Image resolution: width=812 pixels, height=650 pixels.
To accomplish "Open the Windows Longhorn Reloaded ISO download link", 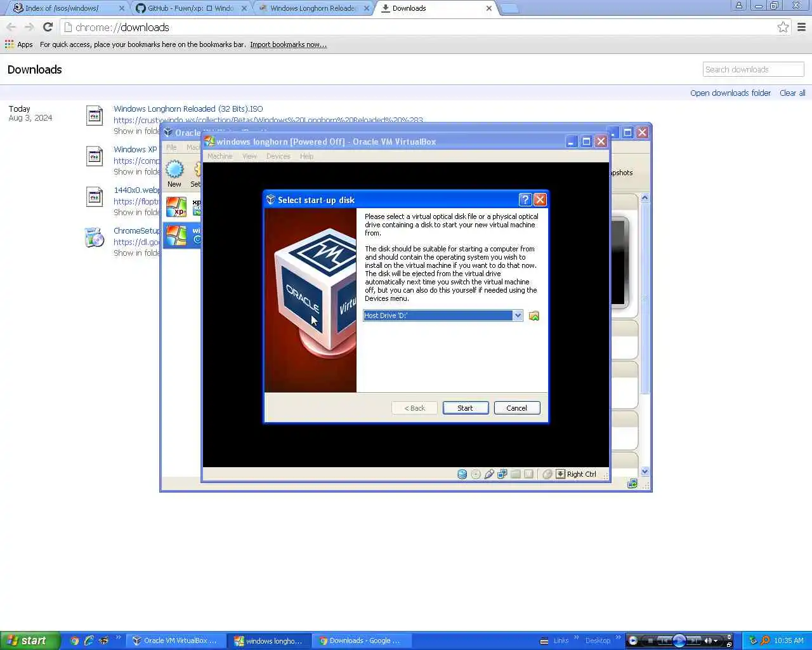I will 188,109.
